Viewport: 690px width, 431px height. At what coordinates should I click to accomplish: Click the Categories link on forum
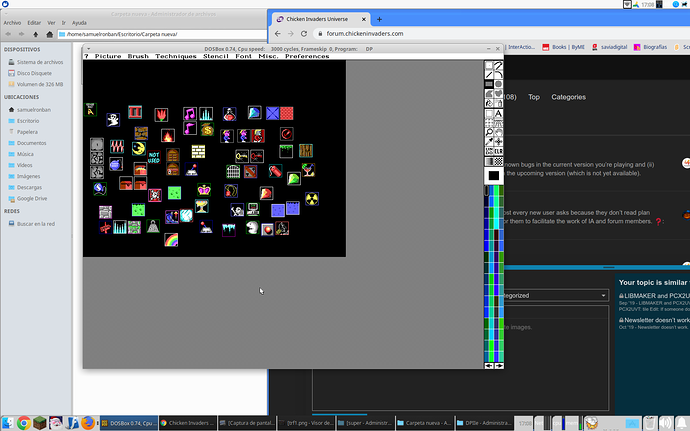click(x=568, y=97)
